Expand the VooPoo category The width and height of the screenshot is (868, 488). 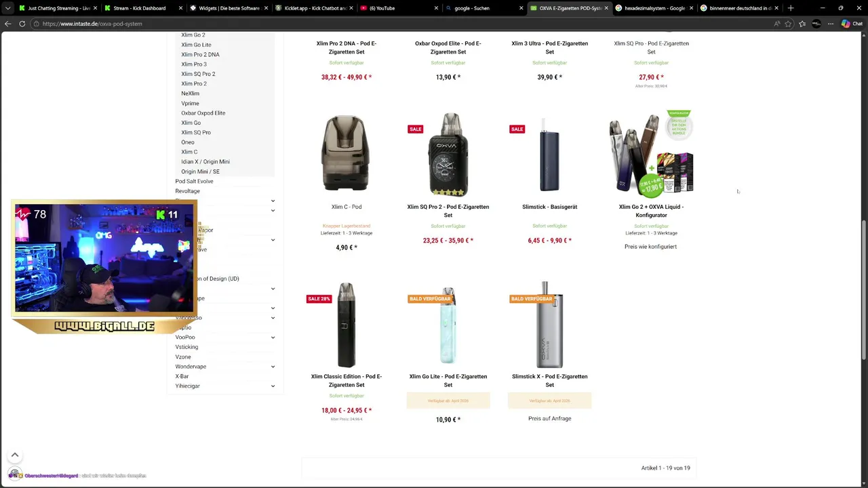pos(273,338)
